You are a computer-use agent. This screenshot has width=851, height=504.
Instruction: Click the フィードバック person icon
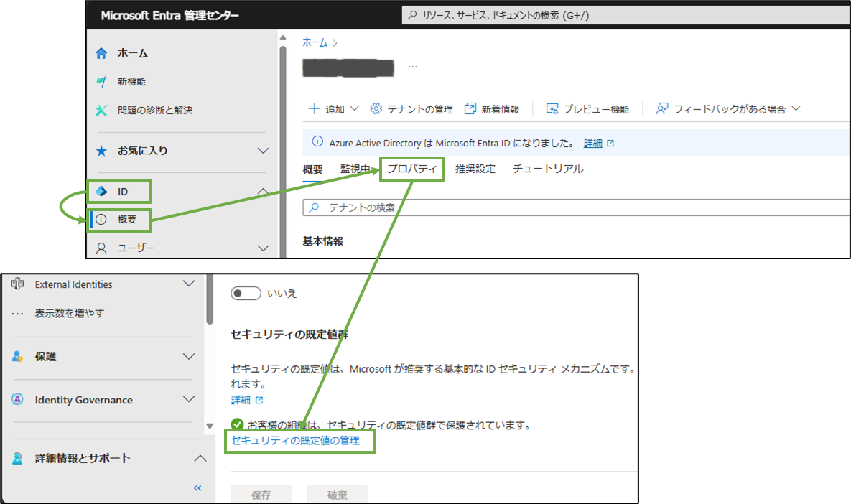tap(662, 108)
